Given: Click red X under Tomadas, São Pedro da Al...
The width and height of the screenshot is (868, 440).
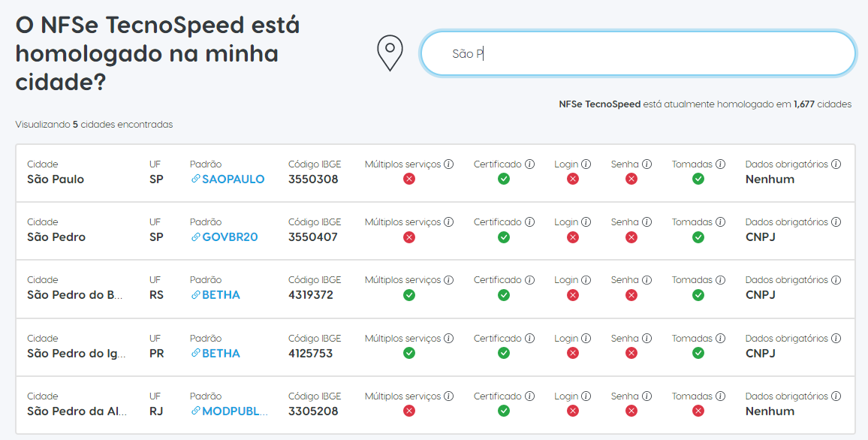Looking at the screenshot, I should (x=698, y=411).
